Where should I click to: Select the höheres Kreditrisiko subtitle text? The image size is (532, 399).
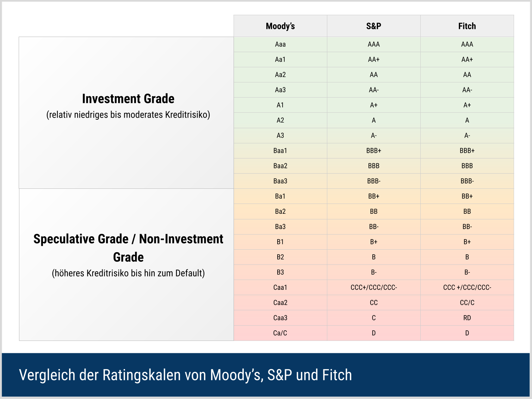point(128,273)
